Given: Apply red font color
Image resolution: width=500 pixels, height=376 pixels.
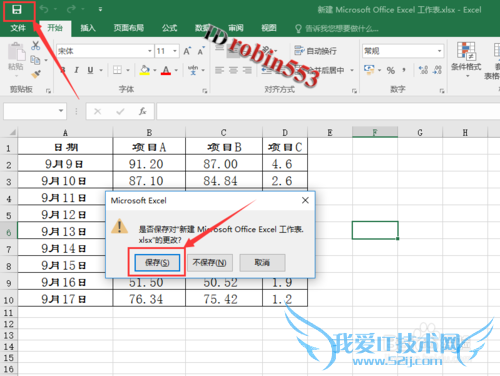Looking at the screenshot, I should tap(166, 70).
